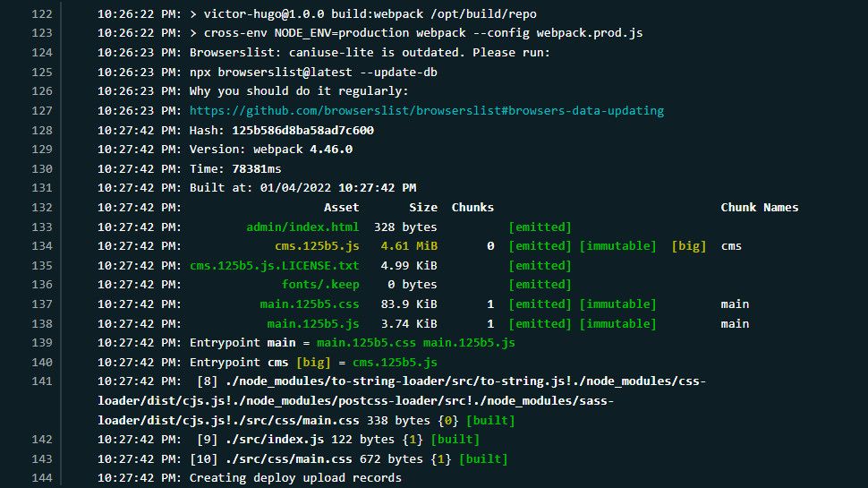Click line number 144

(42, 478)
